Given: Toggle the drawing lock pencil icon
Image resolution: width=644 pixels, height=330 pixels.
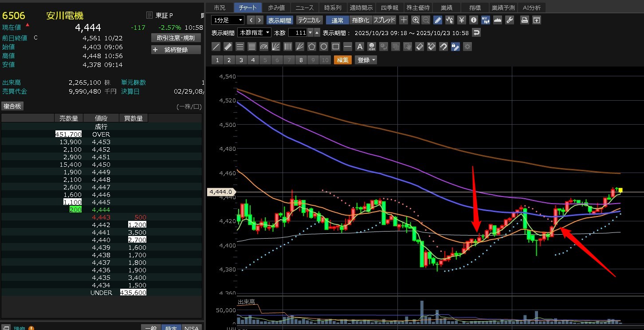Looking at the screenshot, I should (x=455, y=47).
